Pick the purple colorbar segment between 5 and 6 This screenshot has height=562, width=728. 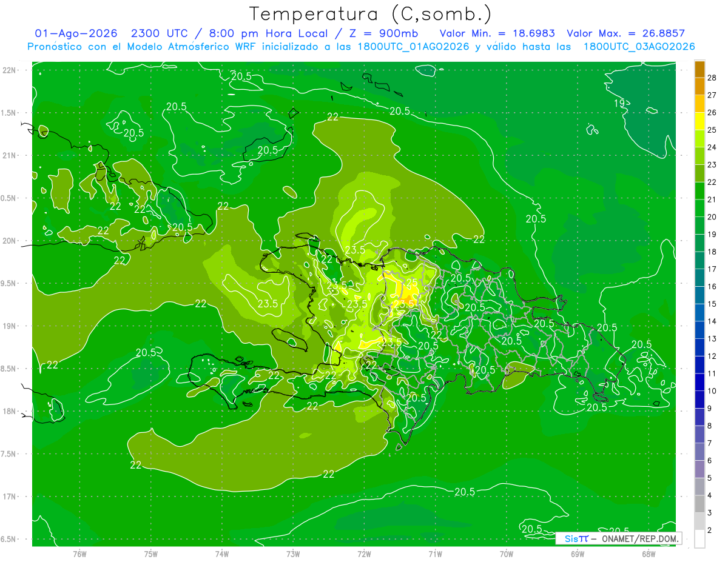click(699, 469)
